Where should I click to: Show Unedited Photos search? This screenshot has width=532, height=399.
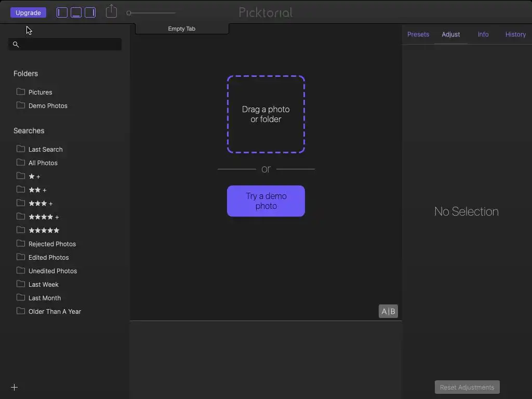52,271
